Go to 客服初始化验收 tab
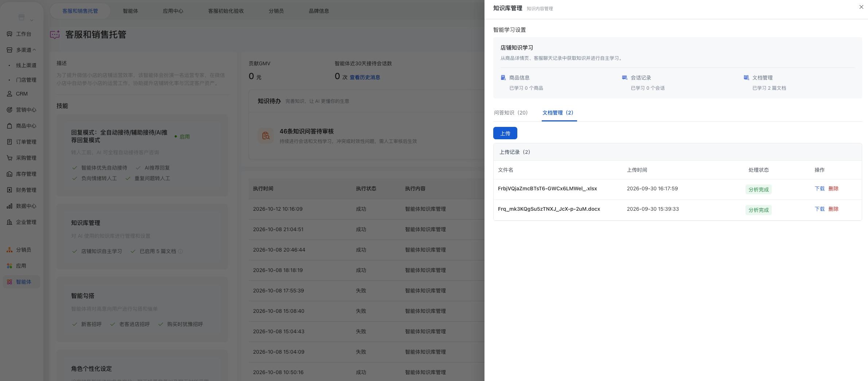This screenshot has height=381, width=868. click(226, 11)
